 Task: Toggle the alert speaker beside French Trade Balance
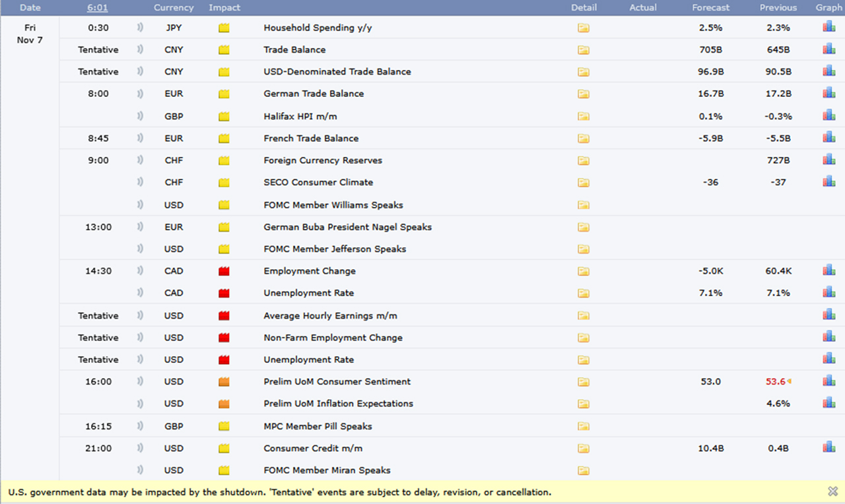[x=140, y=139]
